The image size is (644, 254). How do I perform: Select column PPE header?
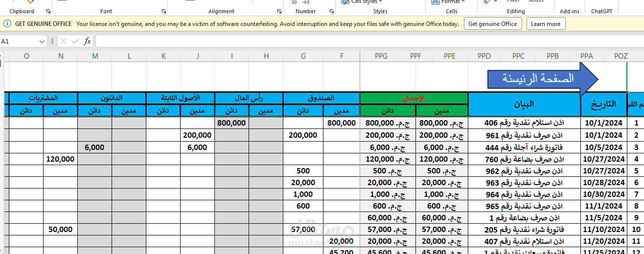(450, 56)
